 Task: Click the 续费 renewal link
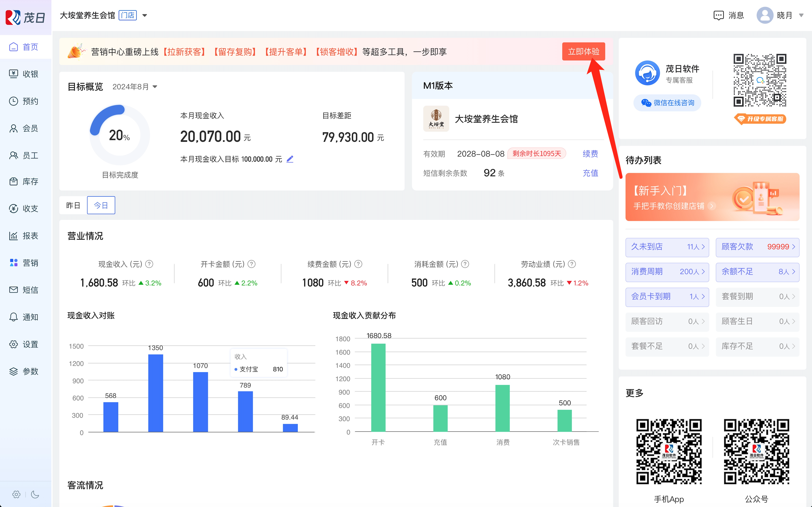(x=590, y=153)
